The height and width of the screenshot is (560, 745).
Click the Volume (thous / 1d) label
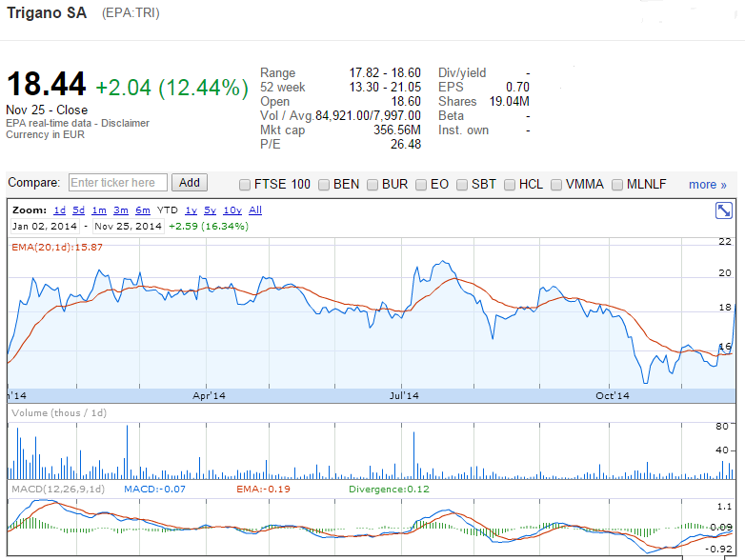[x=59, y=412]
